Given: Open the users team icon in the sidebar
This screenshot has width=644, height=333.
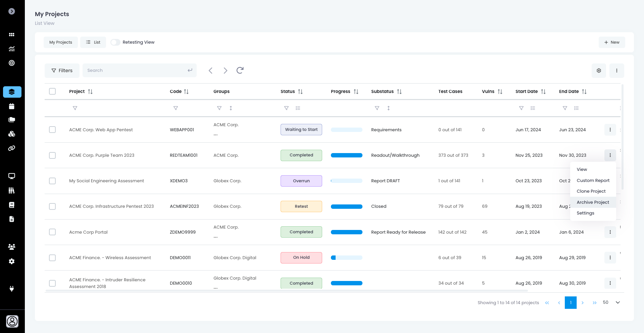Looking at the screenshot, I should click(x=12, y=247).
